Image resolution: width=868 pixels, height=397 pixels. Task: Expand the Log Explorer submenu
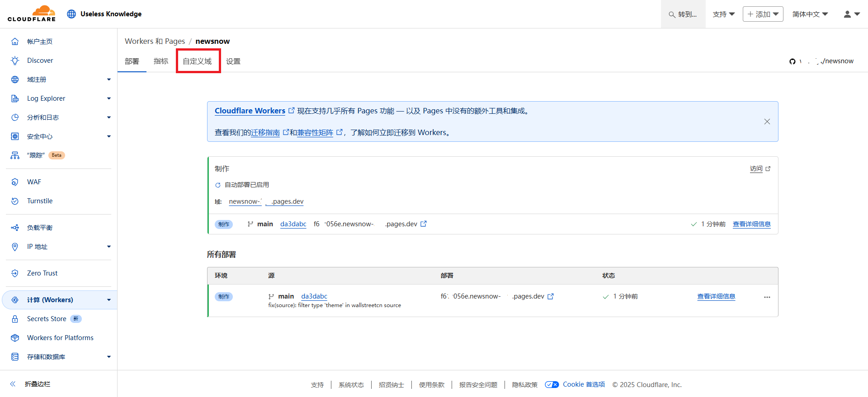point(108,98)
